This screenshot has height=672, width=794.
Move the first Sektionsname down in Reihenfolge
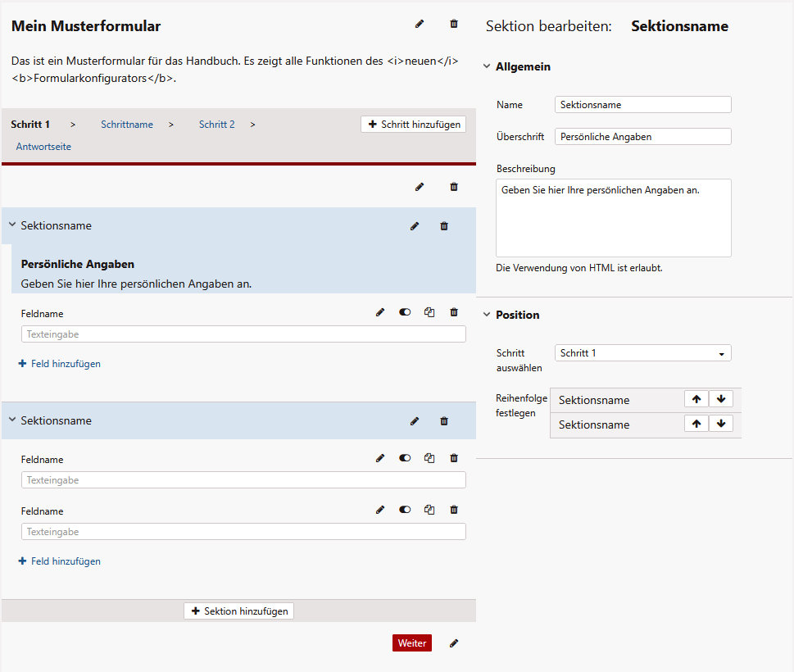(x=720, y=399)
